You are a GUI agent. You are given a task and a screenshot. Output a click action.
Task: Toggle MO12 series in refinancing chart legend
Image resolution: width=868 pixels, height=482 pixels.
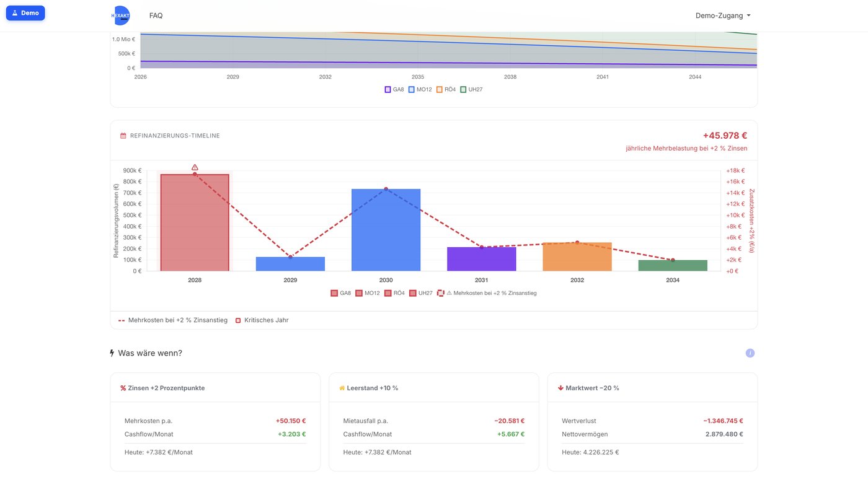click(x=367, y=293)
